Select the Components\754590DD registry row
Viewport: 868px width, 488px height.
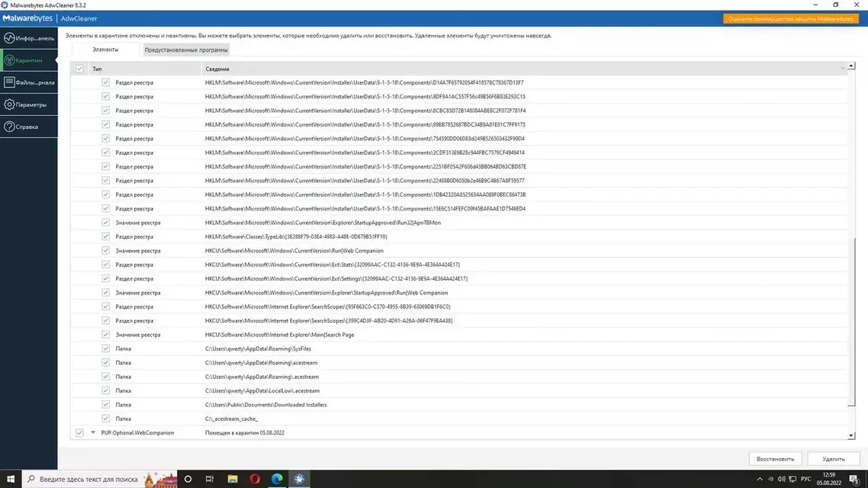click(x=459, y=138)
